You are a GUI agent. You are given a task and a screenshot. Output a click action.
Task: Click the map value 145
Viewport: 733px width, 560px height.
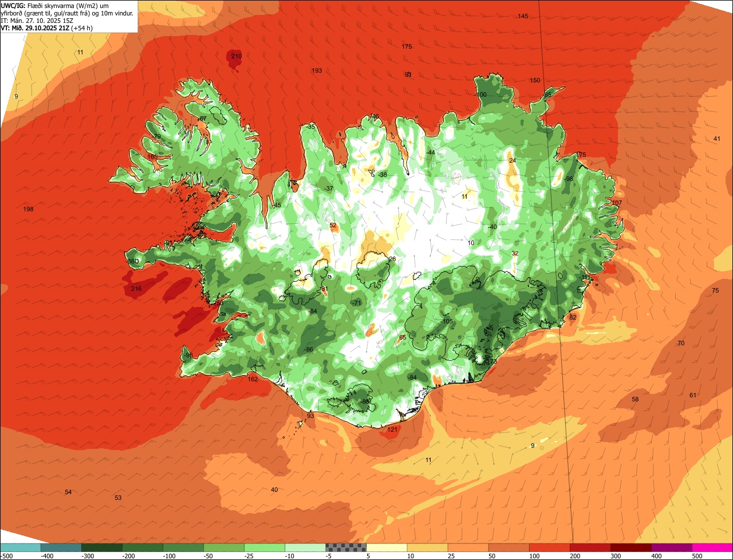point(523,16)
